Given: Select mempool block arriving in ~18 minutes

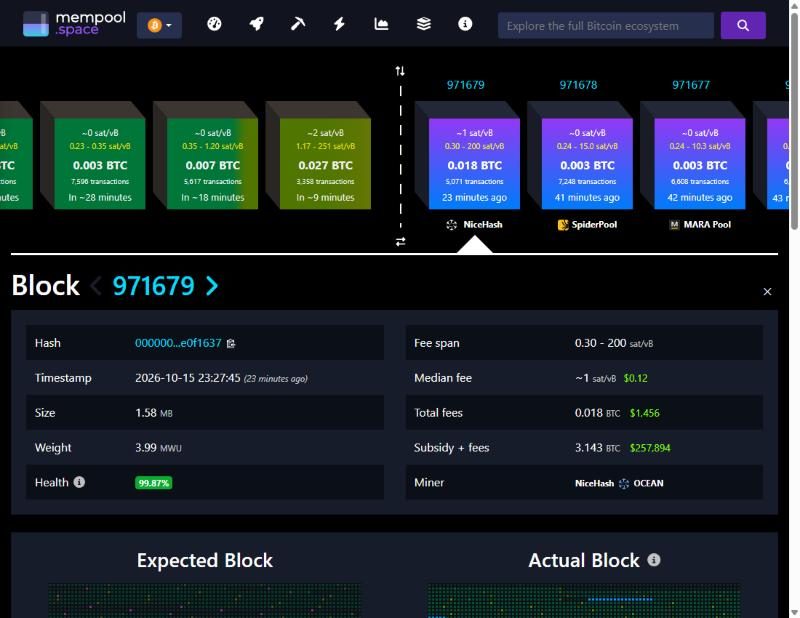Looking at the screenshot, I should click(x=213, y=164).
